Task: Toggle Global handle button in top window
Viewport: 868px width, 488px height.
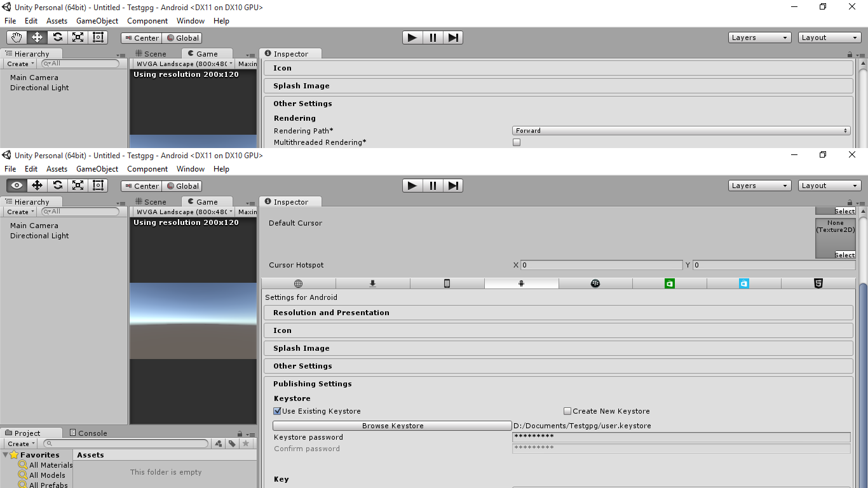Action: tap(182, 38)
